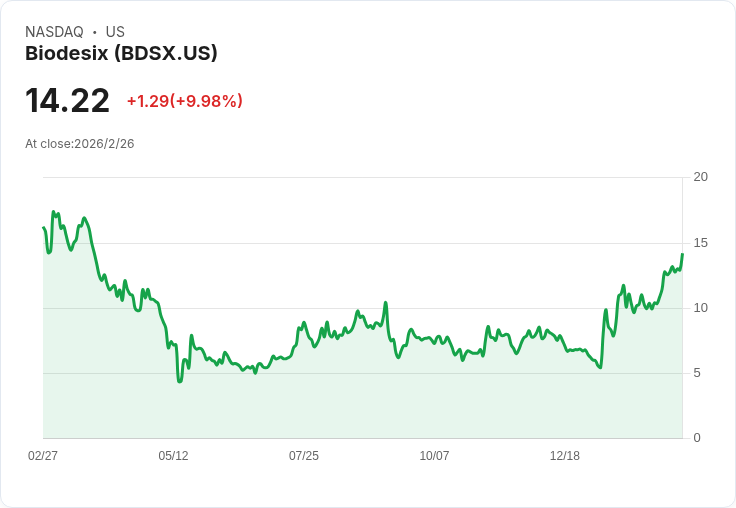Image resolution: width=736 pixels, height=508 pixels.
Task: Click the 0 label on the price axis
Action: 697,438
